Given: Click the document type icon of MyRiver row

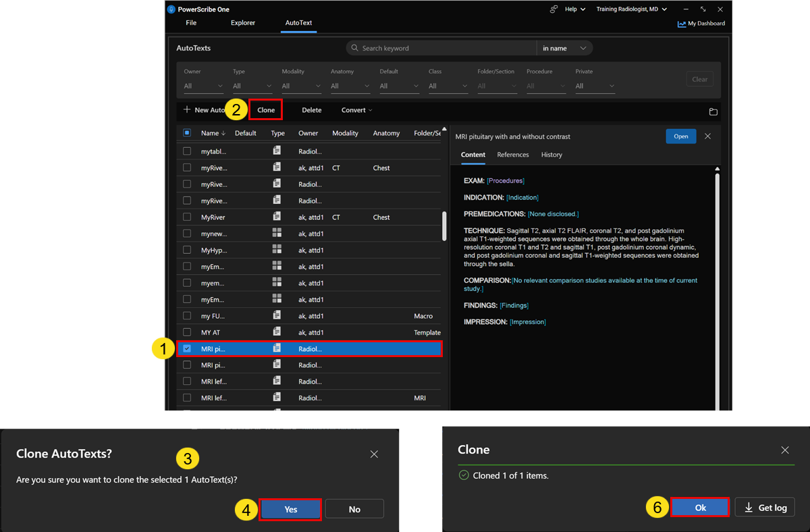Looking at the screenshot, I should pyautogui.click(x=277, y=217).
